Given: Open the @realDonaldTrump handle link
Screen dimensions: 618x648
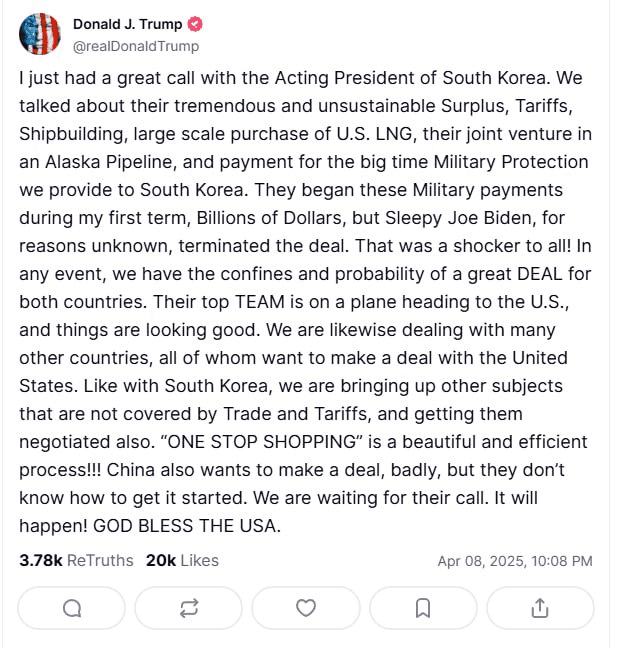Looking at the screenshot, I should coord(136,46).
